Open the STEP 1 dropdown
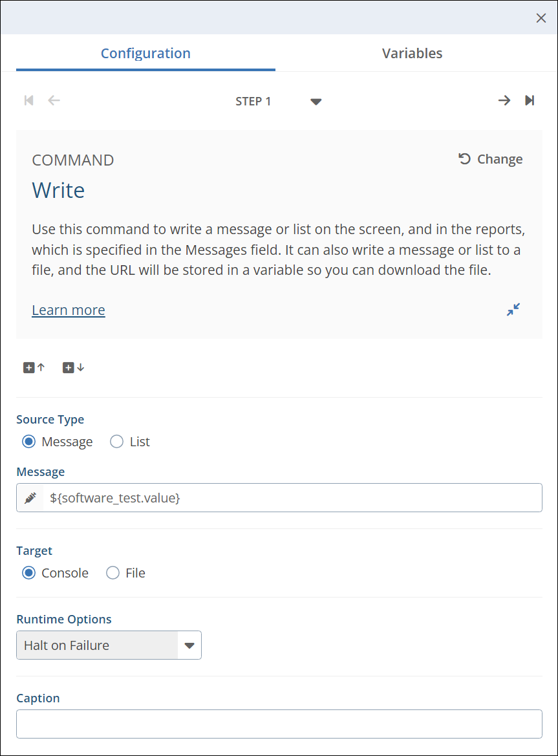This screenshot has width=558, height=756. [x=316, y=102]
